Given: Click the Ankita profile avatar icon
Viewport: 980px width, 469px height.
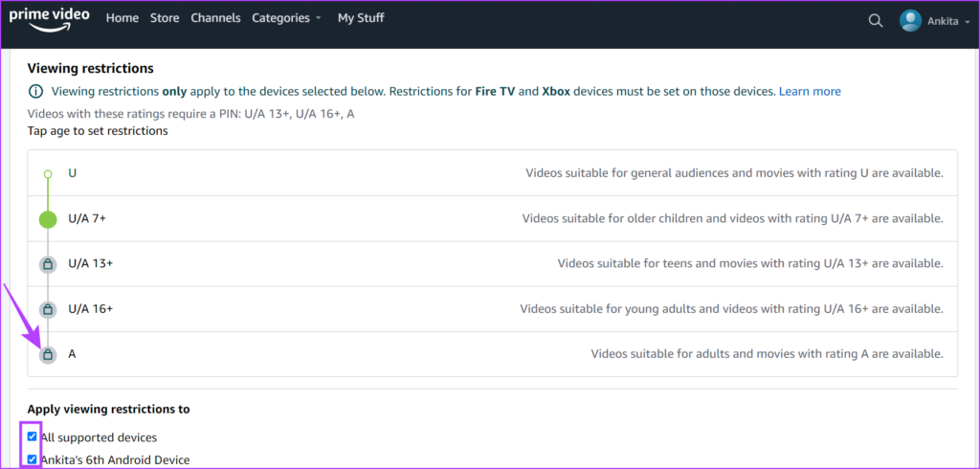Looking at the screenshot, I should (x=910, y=20).
